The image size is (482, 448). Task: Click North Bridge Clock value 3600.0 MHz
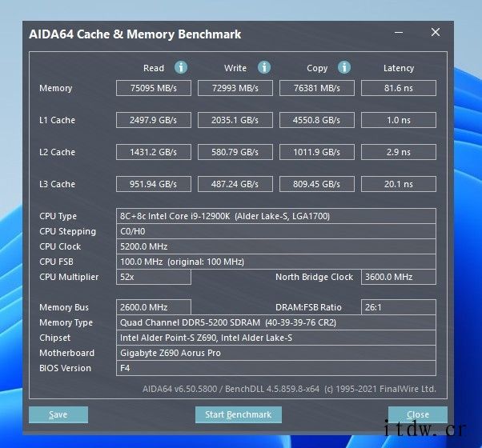399,277
